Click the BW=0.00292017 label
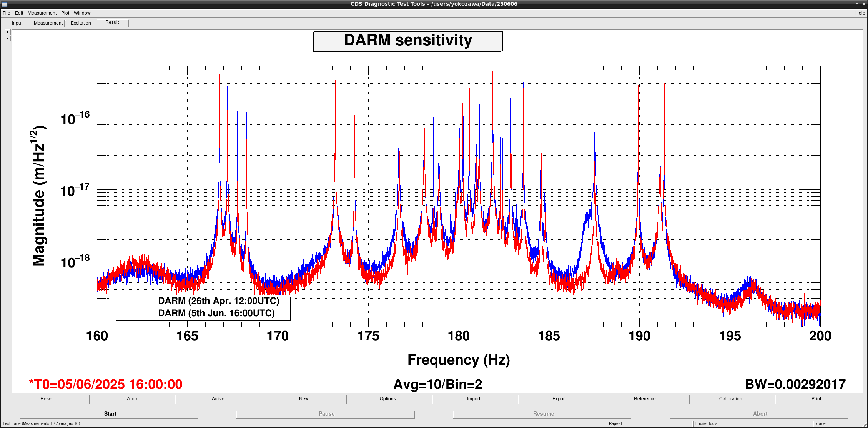 pos(795,384)
